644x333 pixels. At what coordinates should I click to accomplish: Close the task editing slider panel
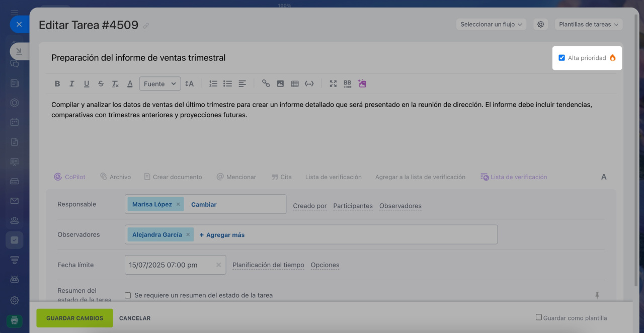[19, 24]
